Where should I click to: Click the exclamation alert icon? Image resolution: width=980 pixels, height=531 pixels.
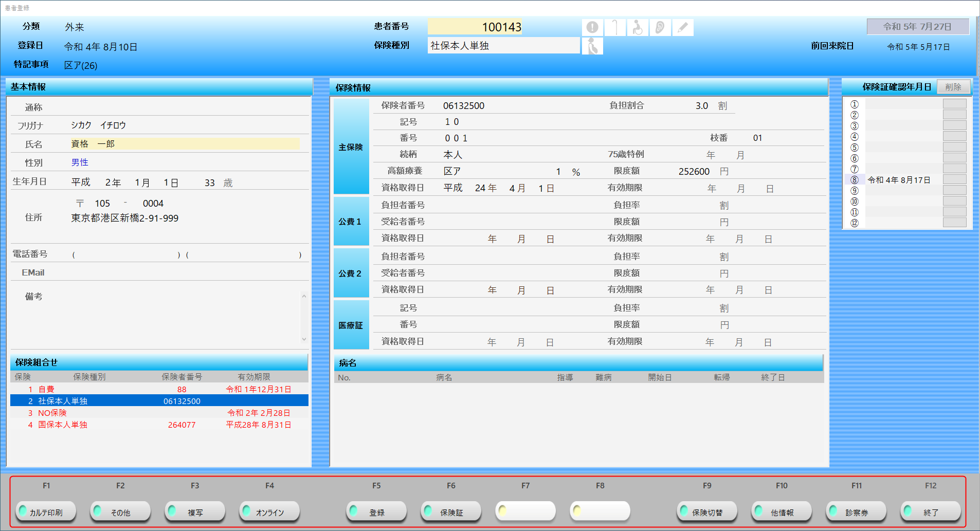pos(592,27)
